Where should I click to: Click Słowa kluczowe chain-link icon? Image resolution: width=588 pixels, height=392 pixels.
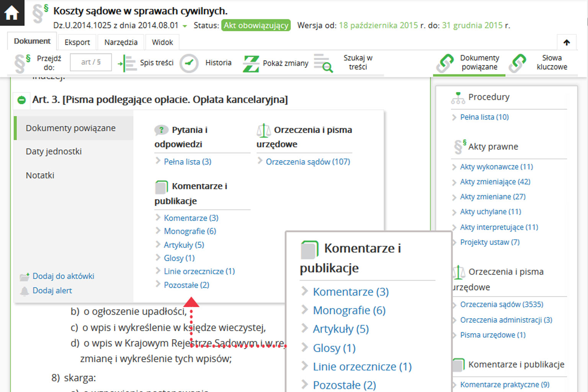(x=517, y=63)
